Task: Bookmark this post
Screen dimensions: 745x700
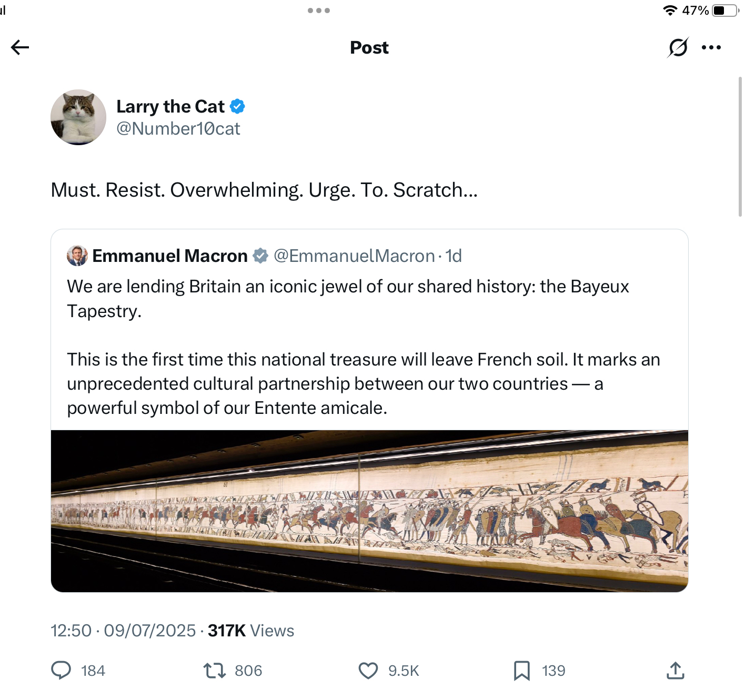Action: point(521,671)
